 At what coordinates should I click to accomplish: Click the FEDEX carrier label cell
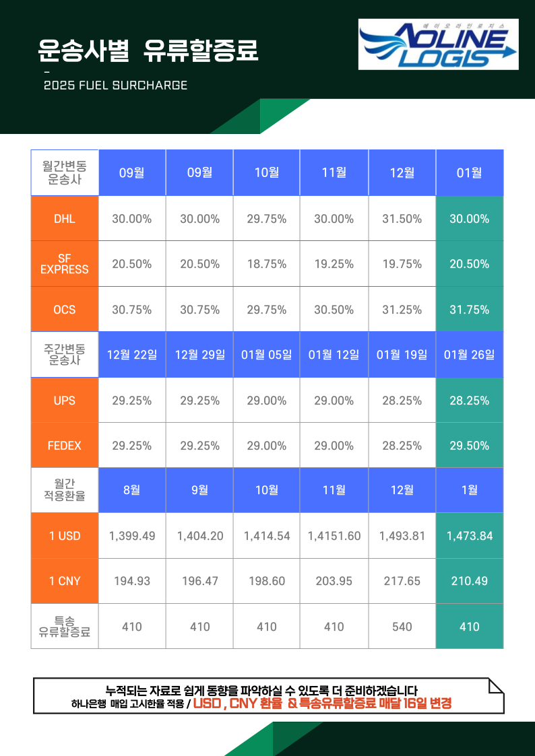click(x=65, y=446)
